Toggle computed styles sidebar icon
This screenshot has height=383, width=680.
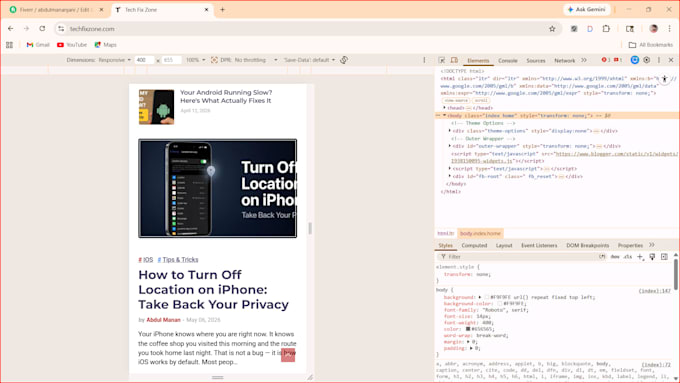[664, 257]
